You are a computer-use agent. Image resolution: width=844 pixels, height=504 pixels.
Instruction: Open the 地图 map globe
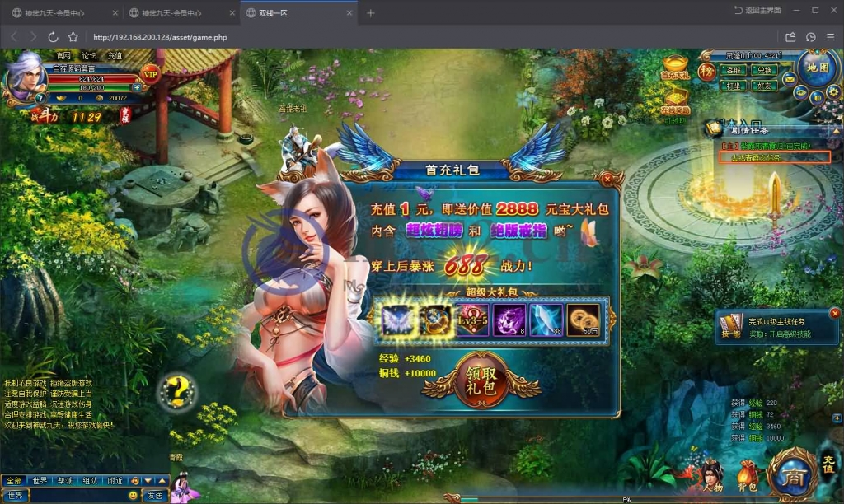tap(817, 68)
